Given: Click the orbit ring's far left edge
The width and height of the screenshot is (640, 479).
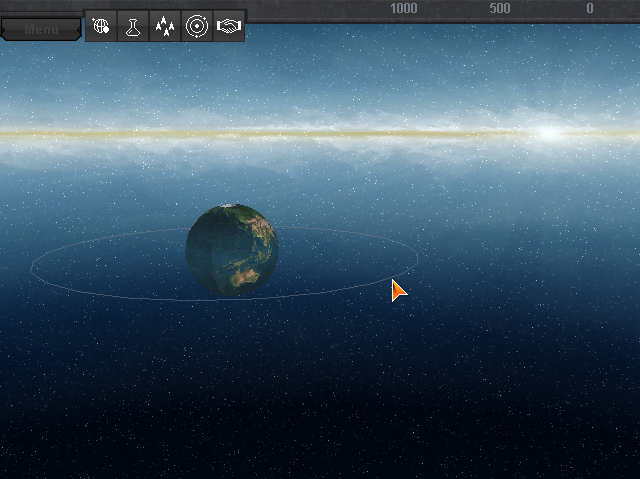Looking at the screenshot, I should pos(32,266).
